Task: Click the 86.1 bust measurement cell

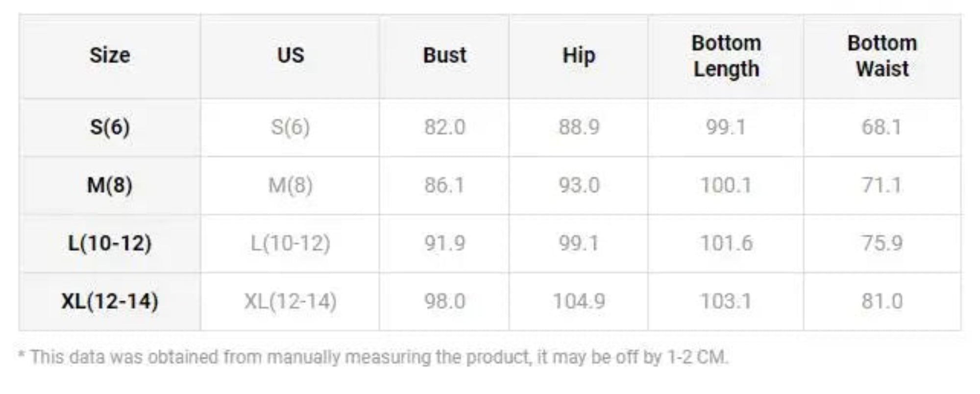Action: point(444,185)
